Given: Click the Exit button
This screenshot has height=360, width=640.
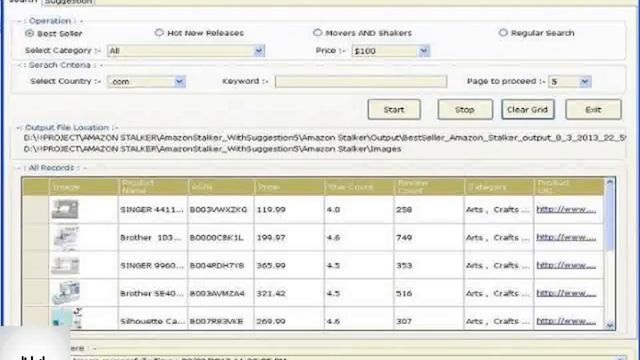Looking at the screenshot, I should (593, 109).
